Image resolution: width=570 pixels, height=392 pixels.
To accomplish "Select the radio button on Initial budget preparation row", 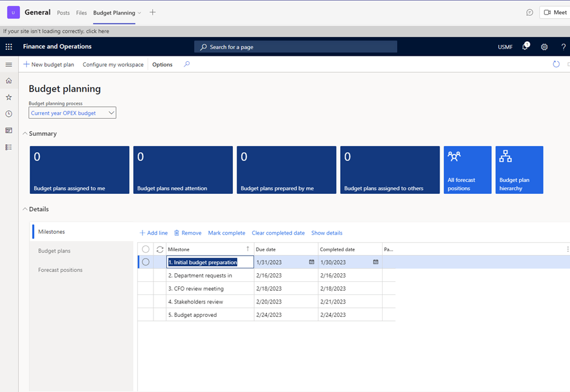I will (x=145, y=262).
